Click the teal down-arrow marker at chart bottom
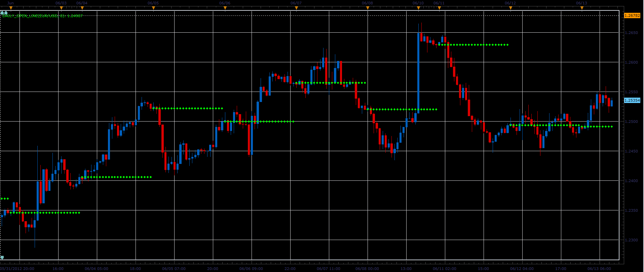644x272 pixels. [x=2, y=258]
